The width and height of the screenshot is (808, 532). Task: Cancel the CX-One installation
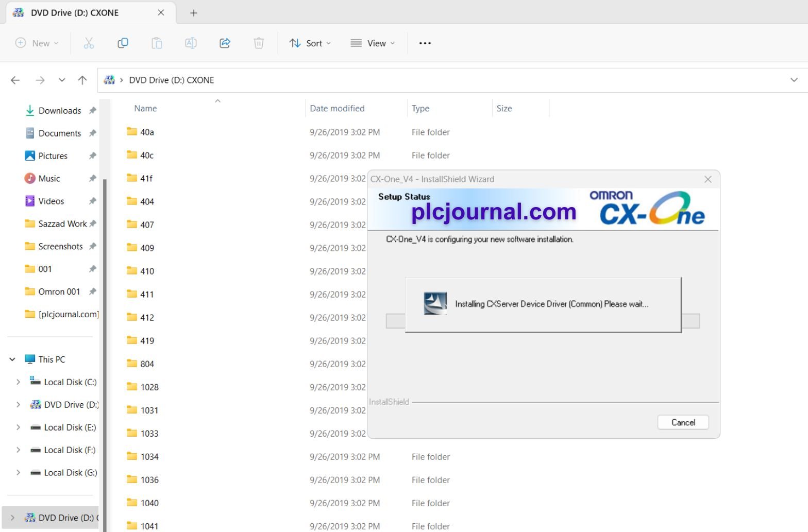click(683, 422)
